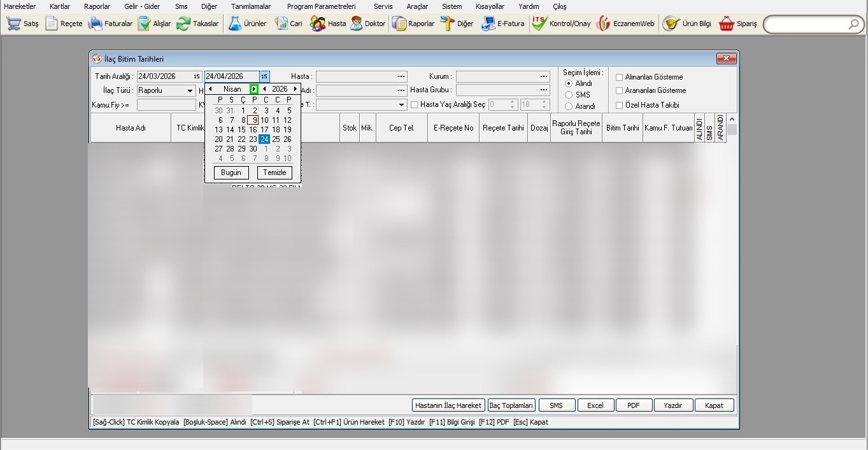Expand the İlaç Türü dropdown
This screenshot has height=450, width=868.
coord(190,91)
